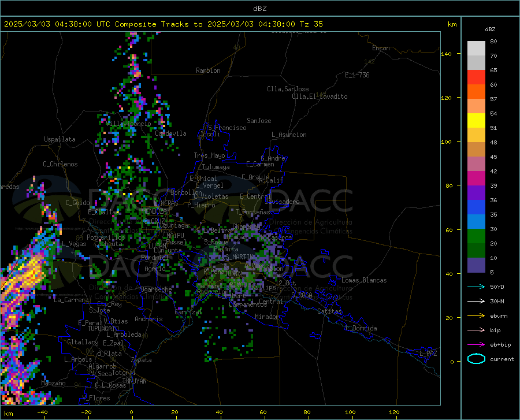Viewport: 520px width, 420px height.
Task: Select the green 30 dBZ color swatch
Action: point(476,236)
